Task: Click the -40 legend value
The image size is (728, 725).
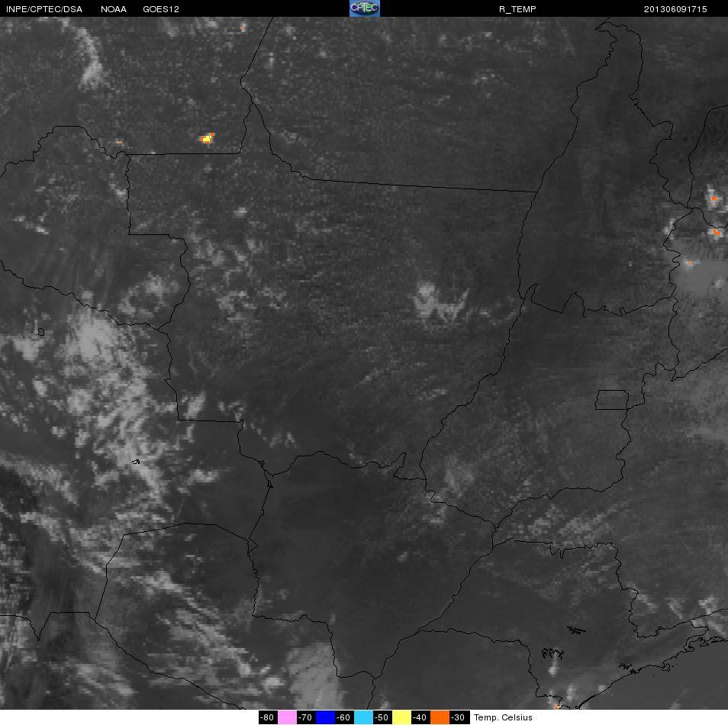Action: tap(420, 717)
